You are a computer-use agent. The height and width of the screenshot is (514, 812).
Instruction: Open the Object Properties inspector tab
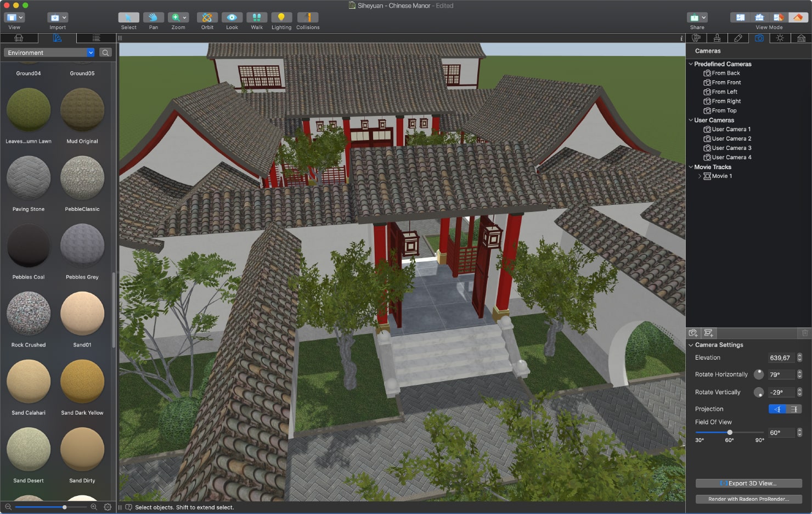(x=696, y=38)
